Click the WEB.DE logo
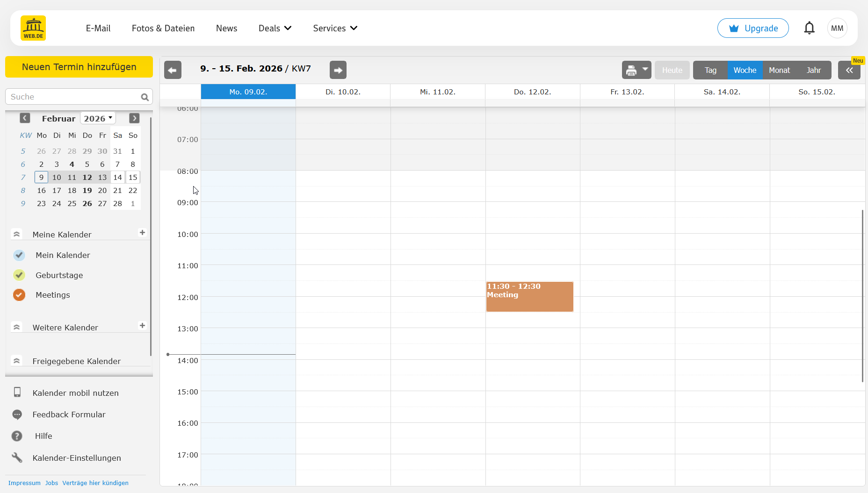Viewport: 868px width, 493px height. pyautogui.click(x=33, y=28)
